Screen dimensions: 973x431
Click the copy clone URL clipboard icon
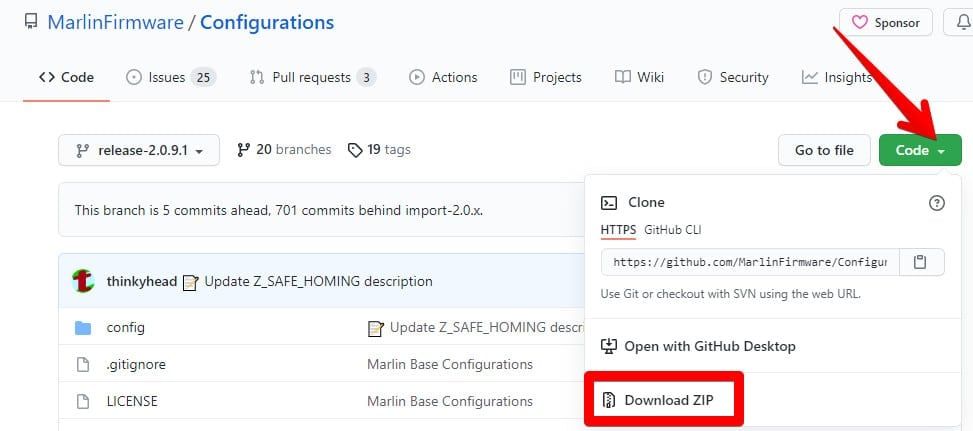point(920,262)
